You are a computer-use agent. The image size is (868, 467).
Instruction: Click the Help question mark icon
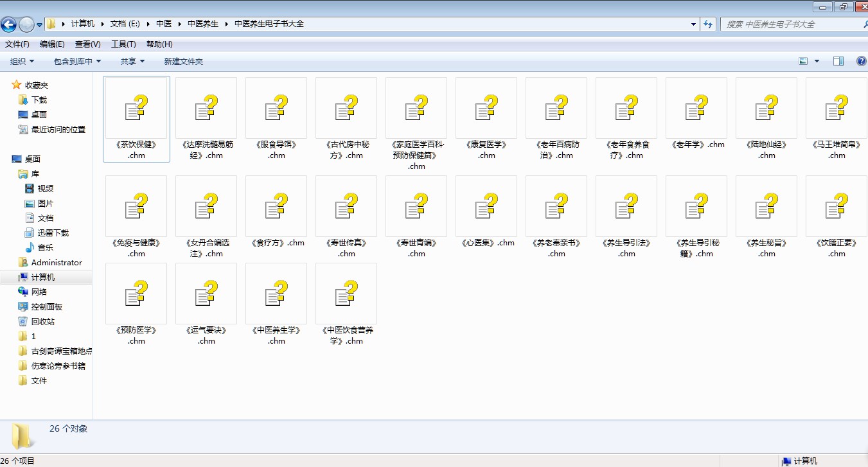(862, 61)
